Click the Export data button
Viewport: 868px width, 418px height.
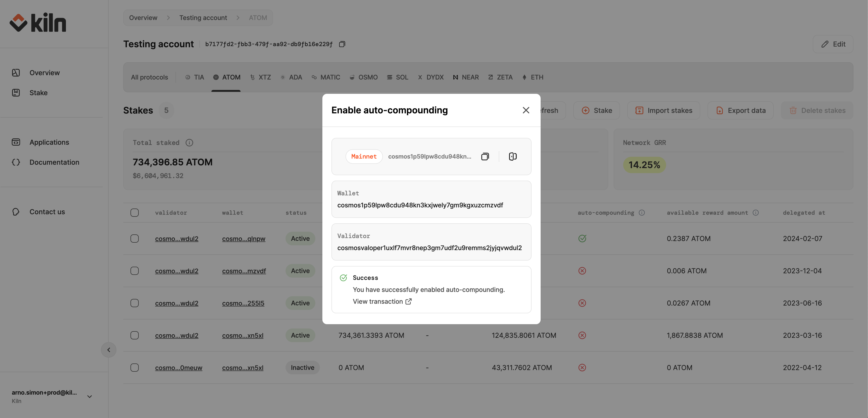tap(741, 110)
